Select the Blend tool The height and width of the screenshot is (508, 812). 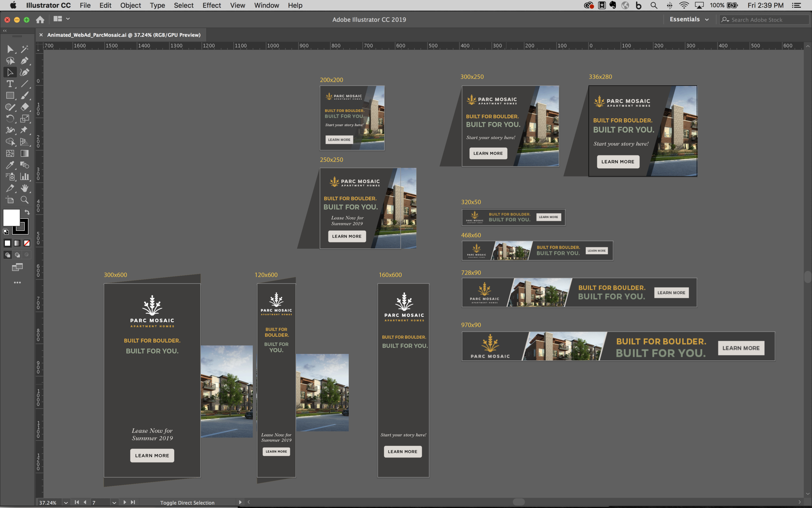tap(24, 165)
